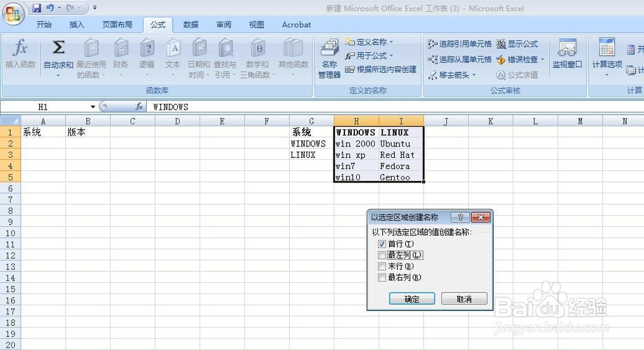Expand the Calculation Options dropdown arrow

[607, 75]
